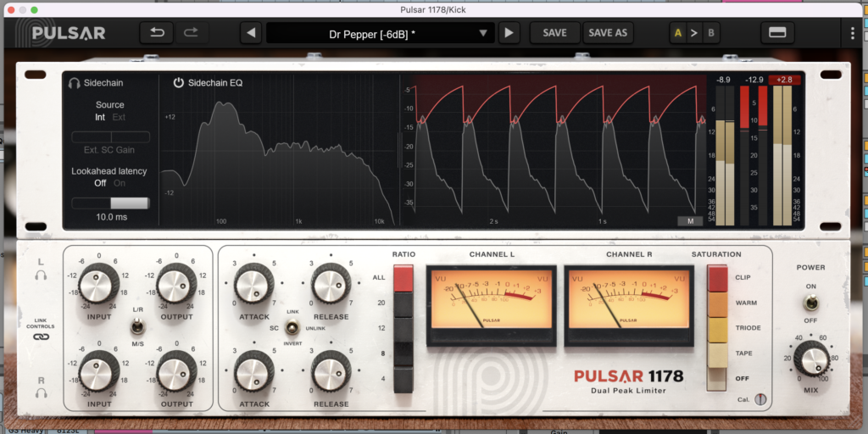868x434 pixels.
Task: Select the ratio 8 button
Action: tap(403, 354)
